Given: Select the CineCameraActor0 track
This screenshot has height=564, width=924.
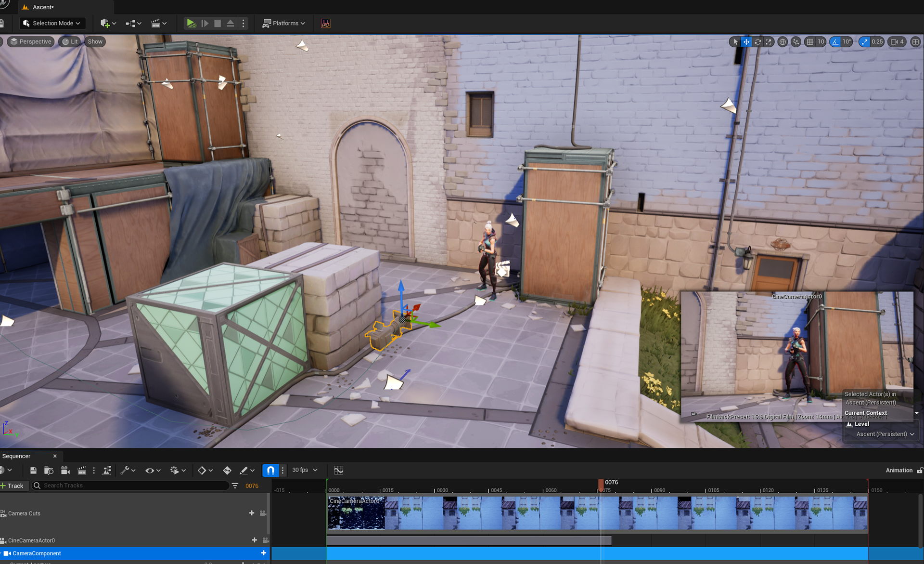Looking at the screenshot, I should coord(31,540).
